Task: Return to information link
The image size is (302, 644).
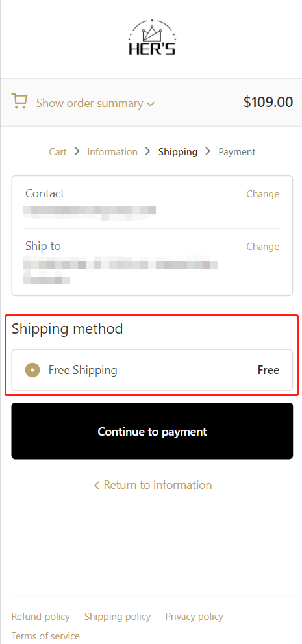Action: (153, 485)
